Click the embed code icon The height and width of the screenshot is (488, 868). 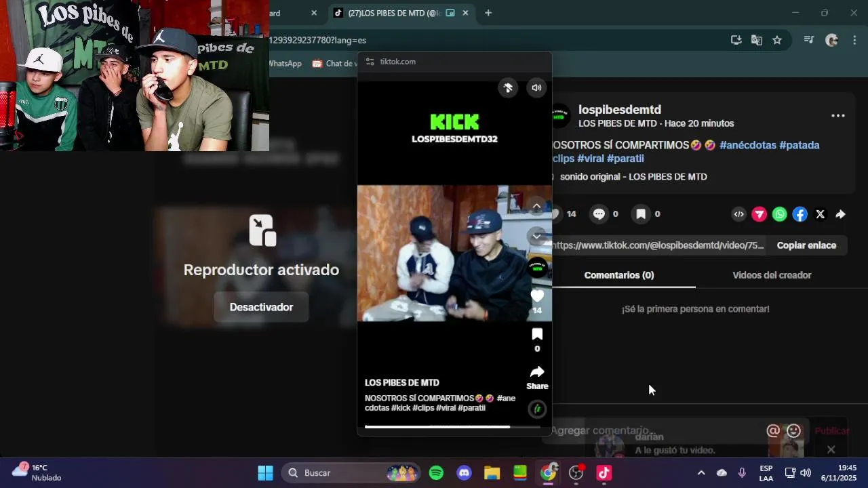[x=739, y=214]
